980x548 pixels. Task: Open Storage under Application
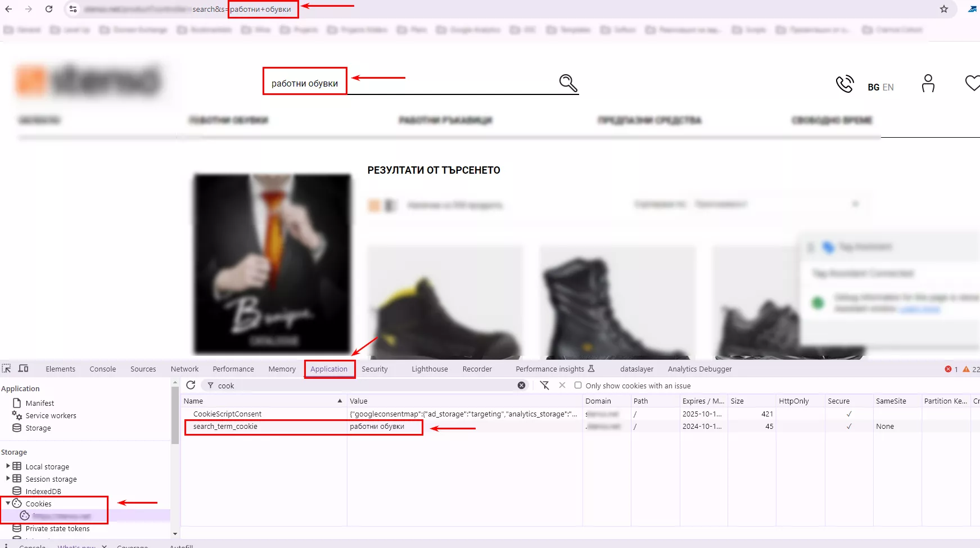coord(38,428)
